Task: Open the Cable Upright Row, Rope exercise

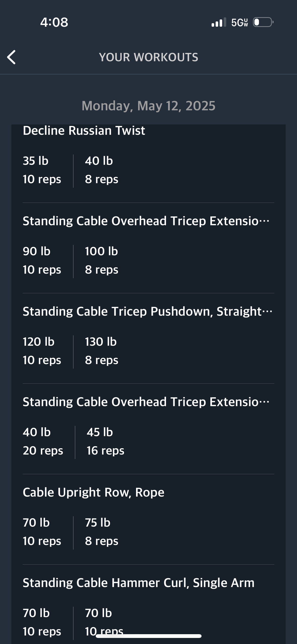Action: click(x=93, y=492)
